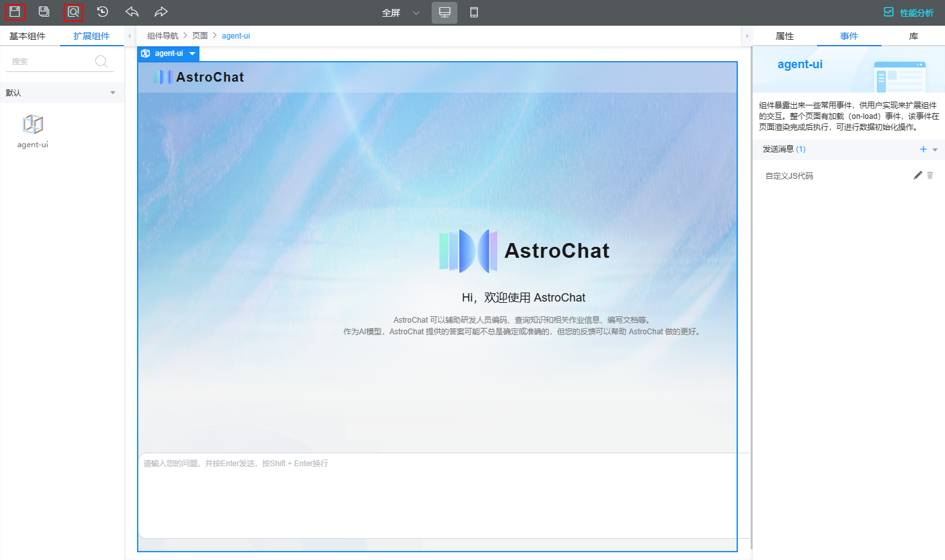The width and height of the screenshot is (945, 560).
Task: Click the search magnifier icon
Action: click(x=101, y=61)
